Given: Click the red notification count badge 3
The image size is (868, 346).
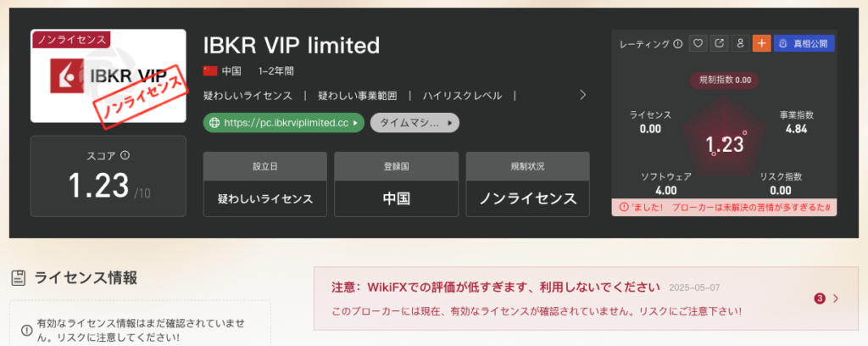Looking at the screenshot, I should click(x=820, y=299).
